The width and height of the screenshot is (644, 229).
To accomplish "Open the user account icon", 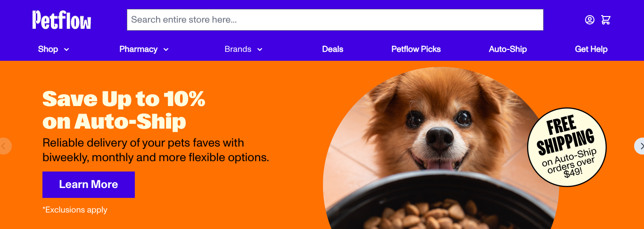I will [x=589, y=20].
